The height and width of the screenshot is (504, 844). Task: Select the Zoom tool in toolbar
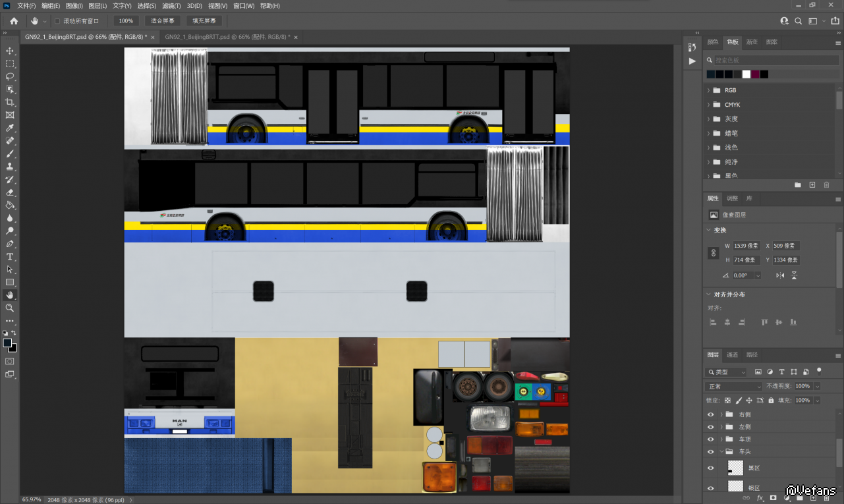pyautogui.click(x=10, y=308)
